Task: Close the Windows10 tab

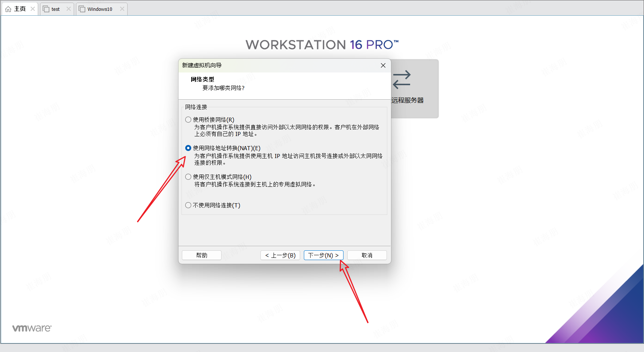Action: (122, 9)
